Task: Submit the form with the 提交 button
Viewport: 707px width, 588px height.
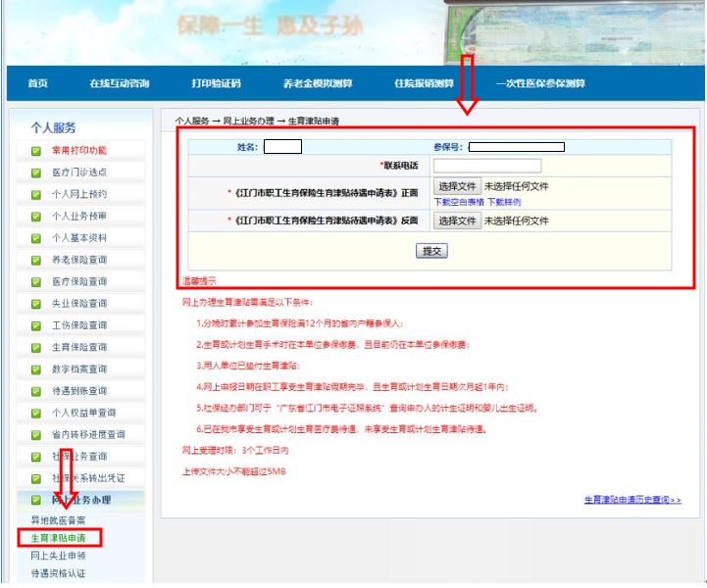Action: coord(432,251)
